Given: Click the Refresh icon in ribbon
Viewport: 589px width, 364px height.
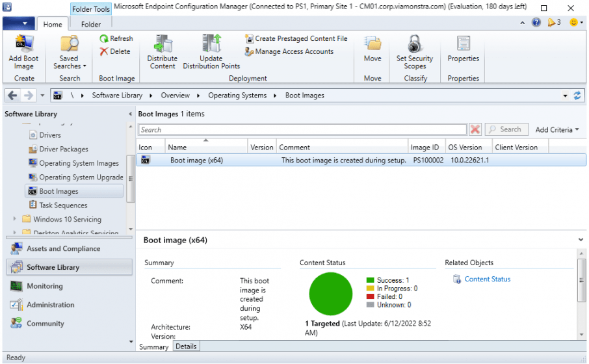Looking at the screenshot, I should point(103,39).
